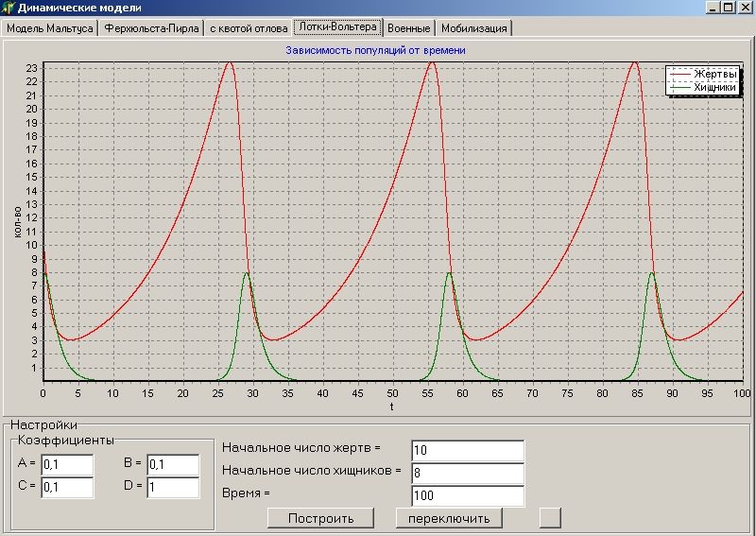Click the coefficient B input field
Image resolution: width=756 pixels, height=536 pixels.
[x=173, y=464]
